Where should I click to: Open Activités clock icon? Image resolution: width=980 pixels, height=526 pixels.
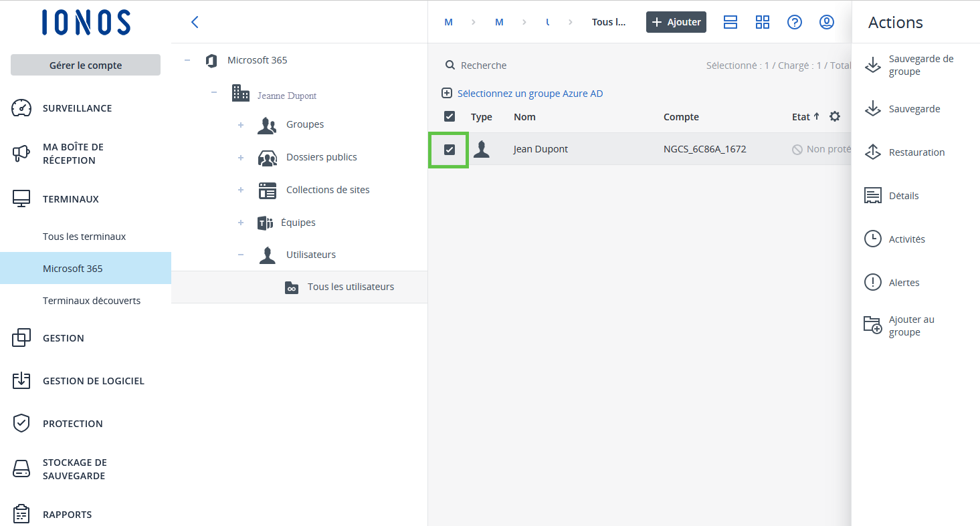pyautogui.click(x=873, y=239)
